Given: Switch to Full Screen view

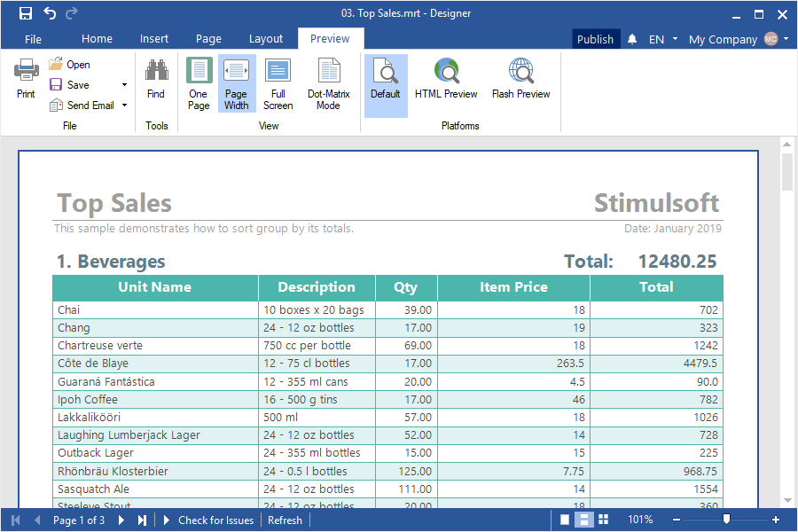Looking at the screenshot, I should click(x=278, y=83).
